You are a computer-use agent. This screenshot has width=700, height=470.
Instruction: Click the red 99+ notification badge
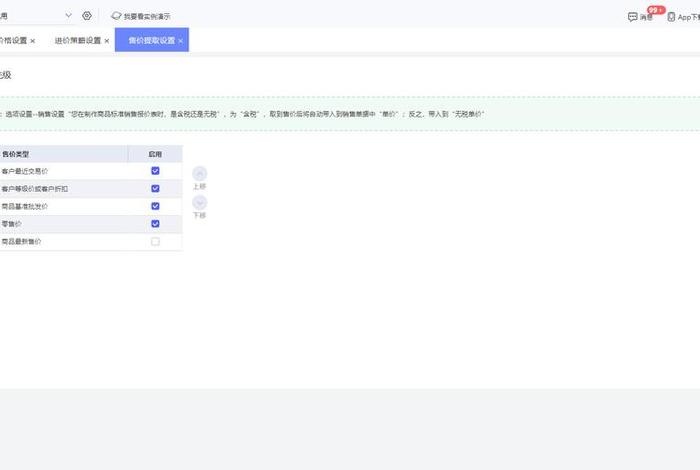(x=655, y=10)
